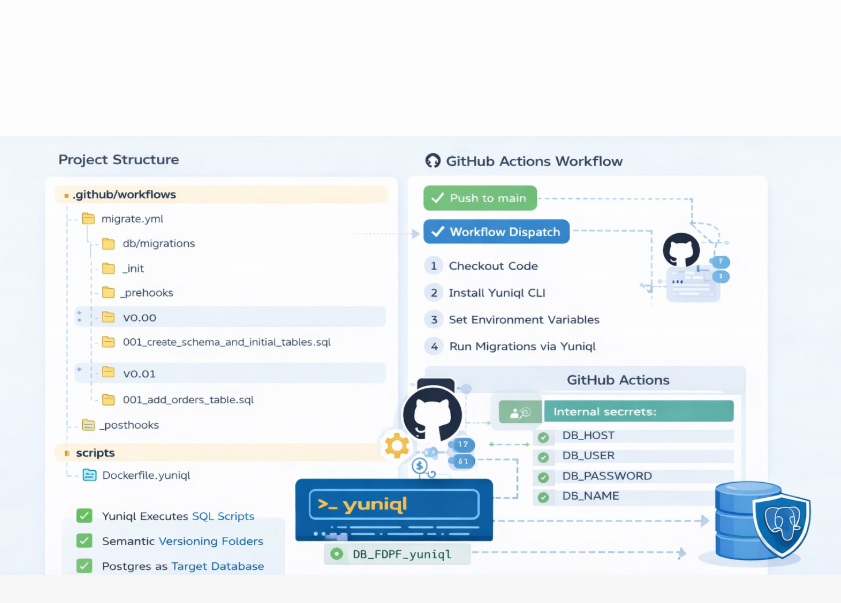The height and width of the screenshot is (603, 841).
Task: Click the user-search icon beside Internal secrets
Action: point(519,410)
